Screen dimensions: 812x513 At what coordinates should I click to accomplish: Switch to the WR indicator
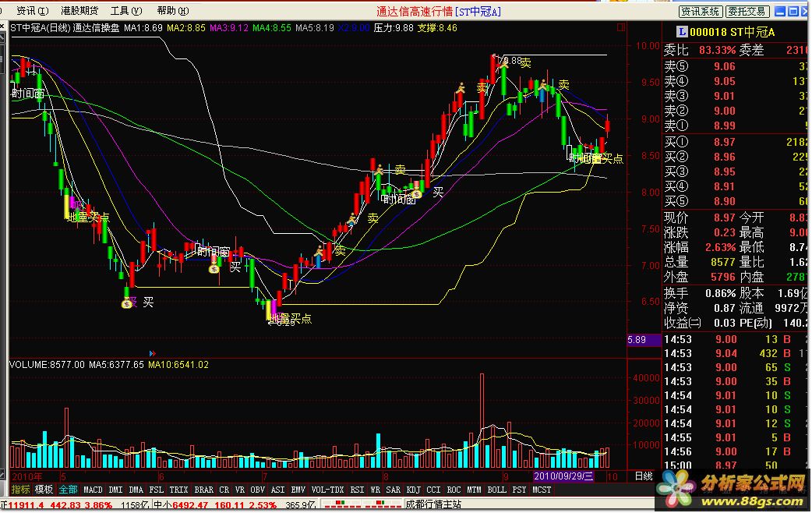click(x=376, y=490)
